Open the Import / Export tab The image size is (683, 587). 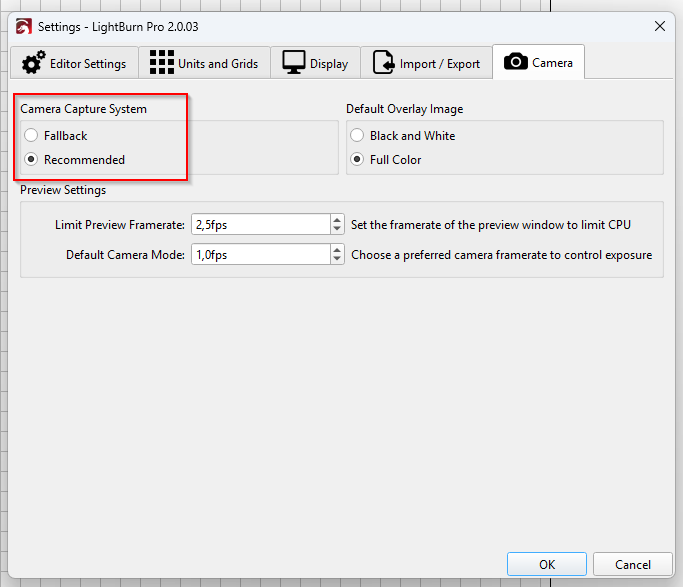(x=426, y=63)
